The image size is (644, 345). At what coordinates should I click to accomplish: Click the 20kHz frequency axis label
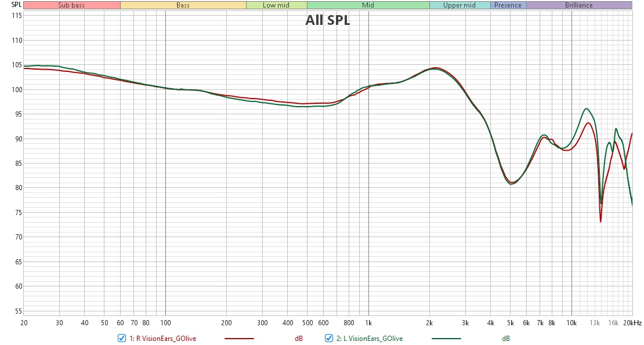(632, 323)
